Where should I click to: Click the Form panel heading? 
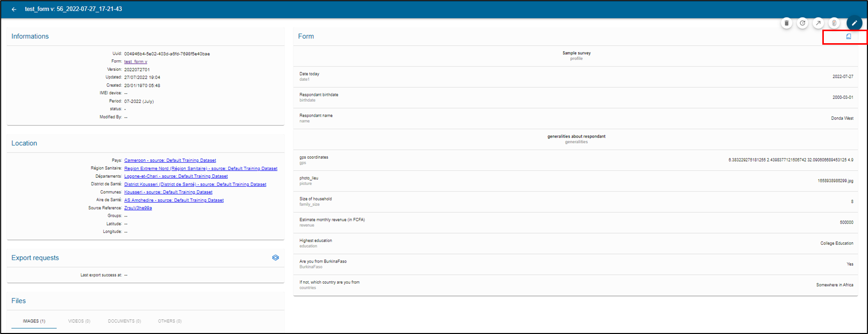tap(306, 37)
